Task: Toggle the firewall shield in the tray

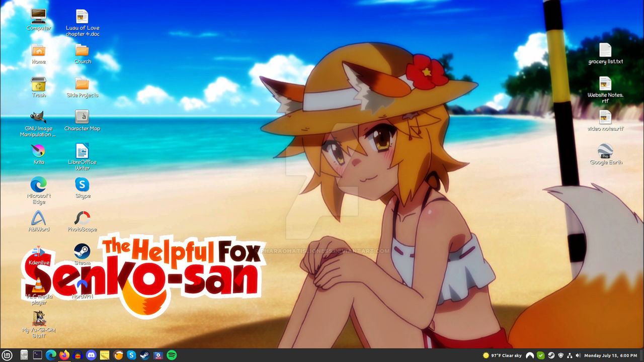Action: coord(561,355)
